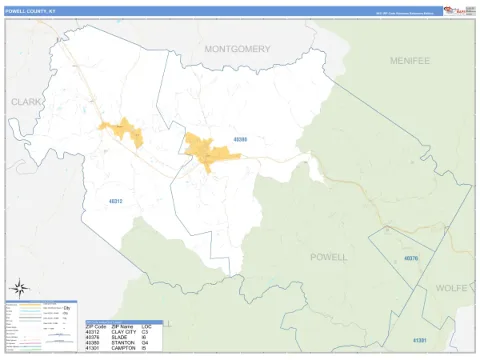The width and height of the screenshot is (480, 360).
Task: Click the POWELL county label
Action: pyautogui.click(x=329, y=257)
